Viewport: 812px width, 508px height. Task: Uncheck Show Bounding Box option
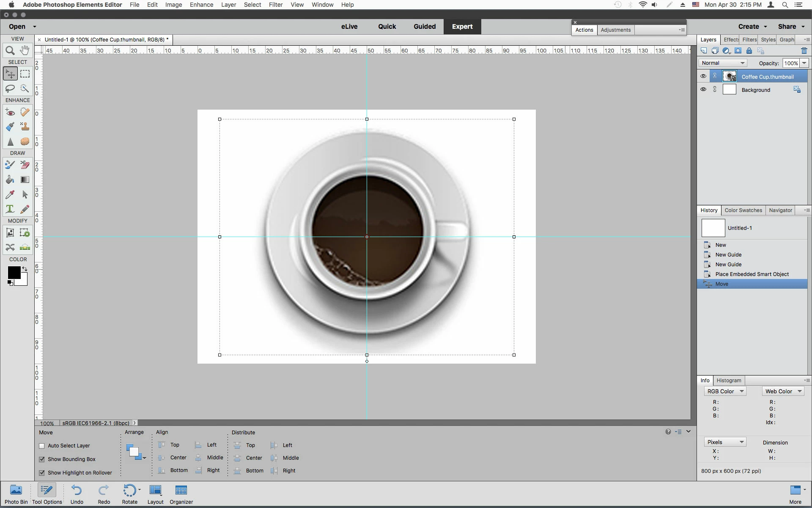tap(42, 459)
